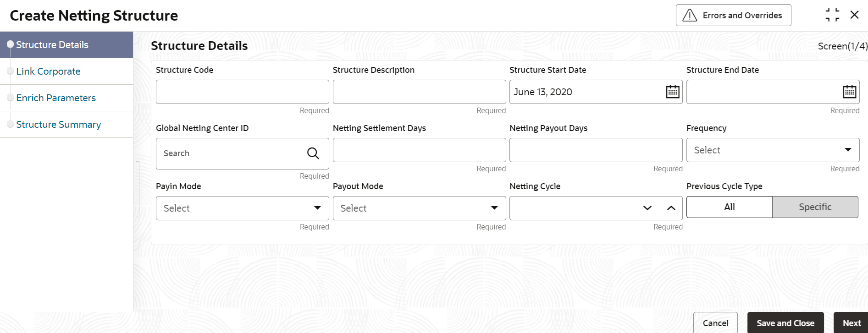Collapse the dialog using the minimize-screen icon
This screenshot has height=333, width=868.
pyautogui.click(x=832, y=15)
